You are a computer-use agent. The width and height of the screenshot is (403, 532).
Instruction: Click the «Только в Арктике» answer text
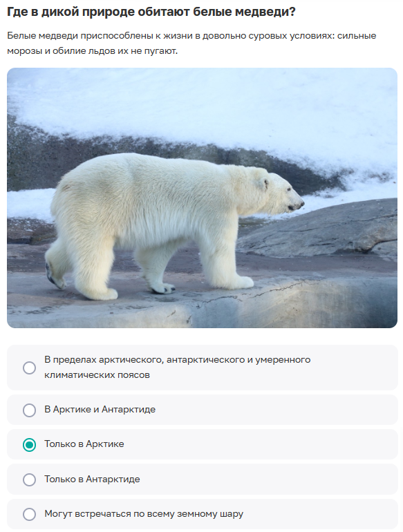(84, 444)
